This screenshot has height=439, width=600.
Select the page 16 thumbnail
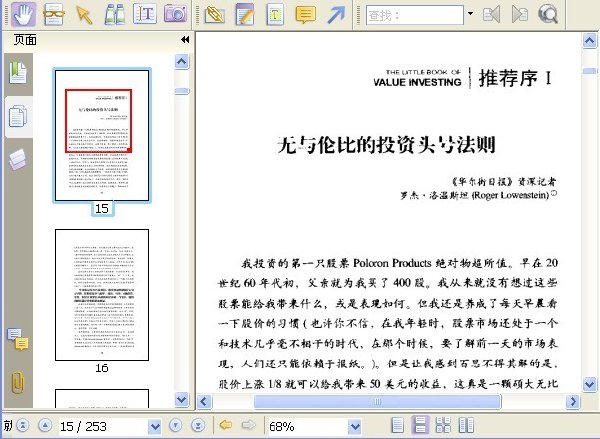[102, 295]
